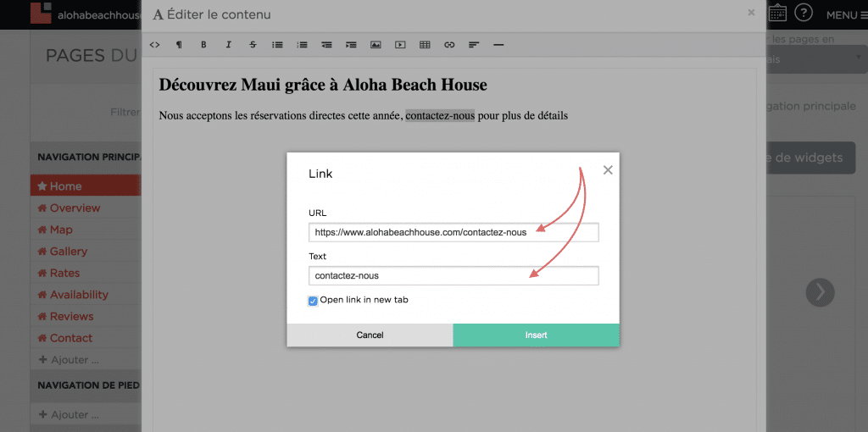Insert an image via toolbar
The width and height of the screenshot is (868, 432).
[376, 45]
